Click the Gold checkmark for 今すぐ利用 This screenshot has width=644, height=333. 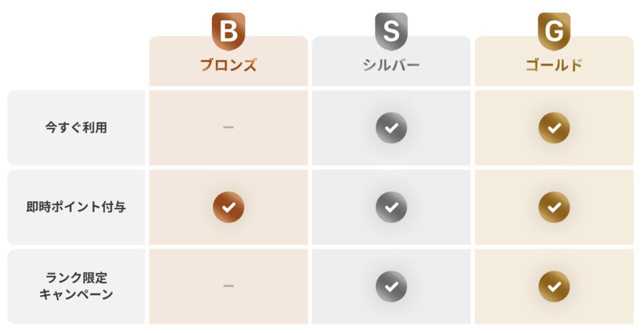tap(554, 128)
